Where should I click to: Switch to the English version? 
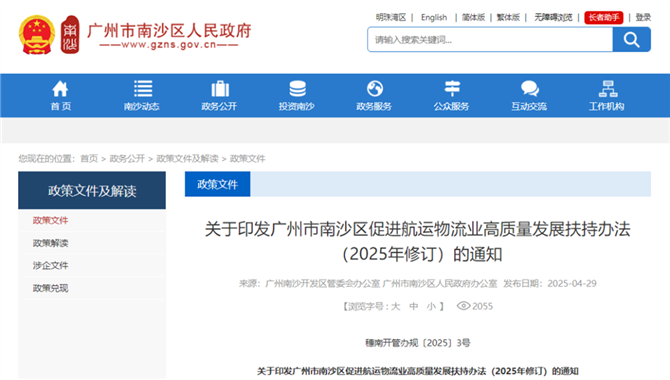[x=434, y=18]
